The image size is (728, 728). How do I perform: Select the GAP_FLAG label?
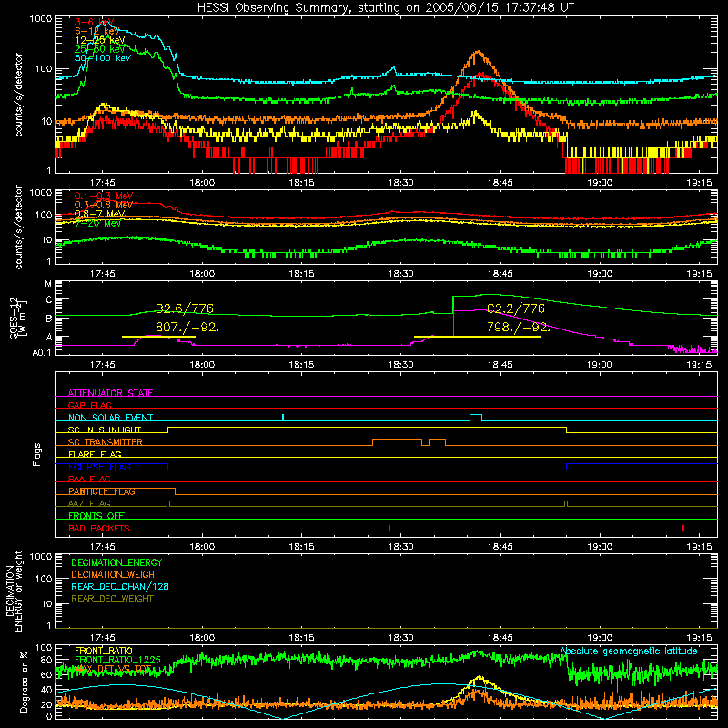click(x=89, y=405)
